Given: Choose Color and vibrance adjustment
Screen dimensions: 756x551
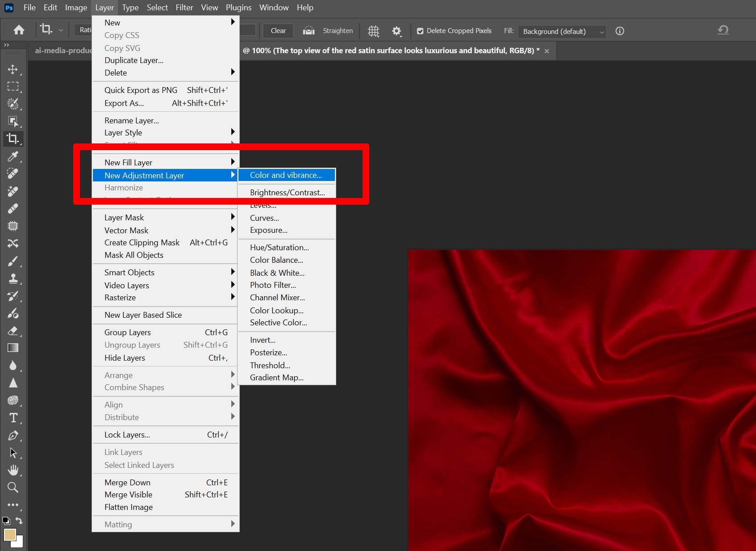Looking at the screenshot, I should coord(286,175).
